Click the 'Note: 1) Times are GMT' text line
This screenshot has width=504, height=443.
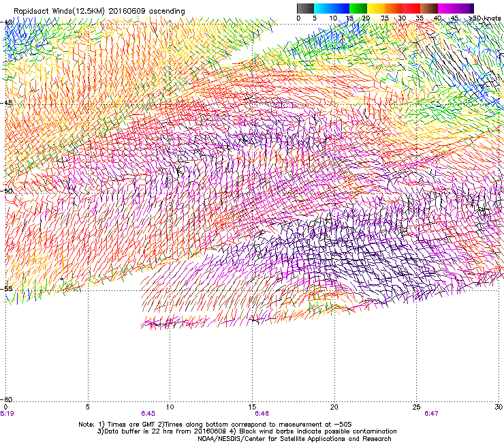pyautogui.click(x=215, y=425)
